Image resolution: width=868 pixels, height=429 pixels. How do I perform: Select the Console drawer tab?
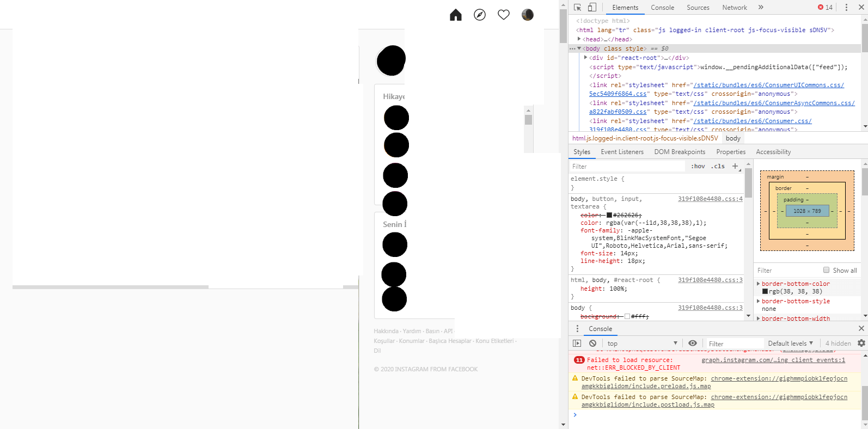[x=600, y=329]
